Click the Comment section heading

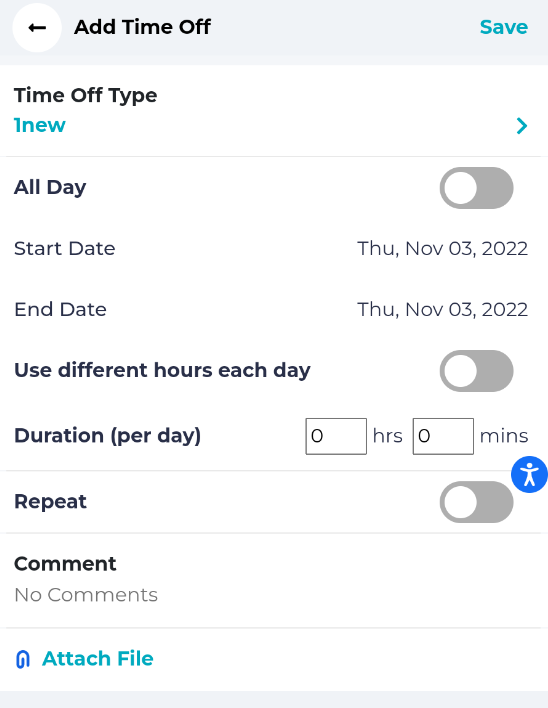(x=65, y=564)
